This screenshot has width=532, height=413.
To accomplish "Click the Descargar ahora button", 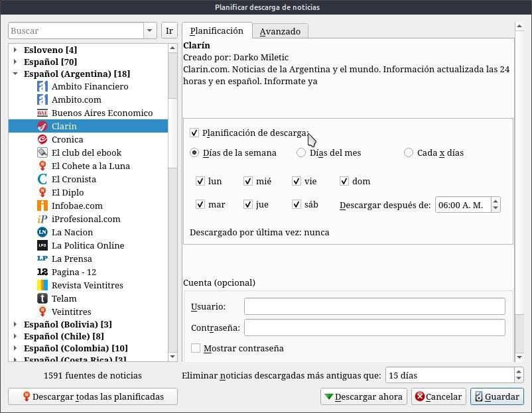I will coord(364,396).
